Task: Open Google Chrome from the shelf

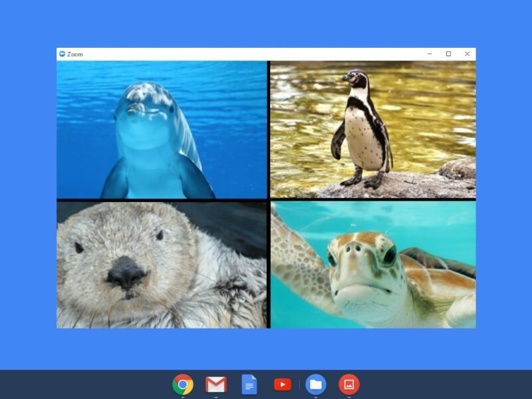Action: click(x=183, y=384)
